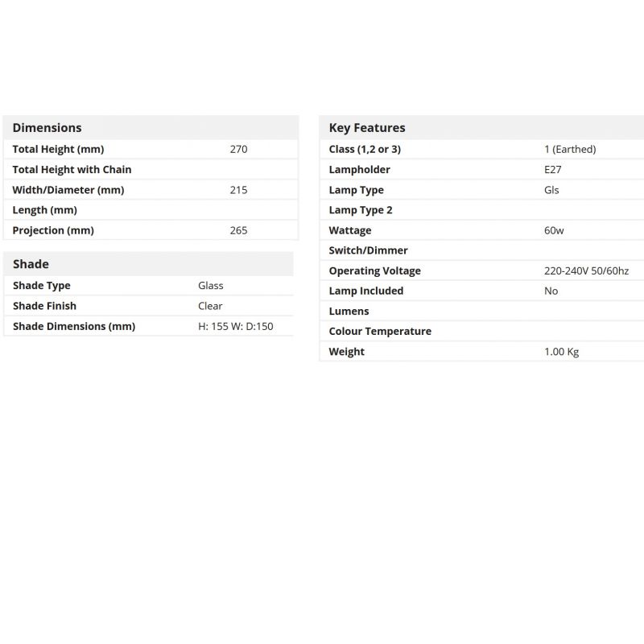644x644 pixels.
Task: Click the Switch/Dimmer label
Action: tap(368, 250)
